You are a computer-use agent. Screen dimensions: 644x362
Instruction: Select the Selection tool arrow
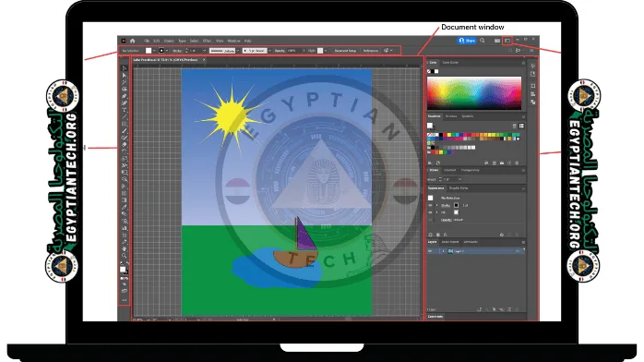125,68
